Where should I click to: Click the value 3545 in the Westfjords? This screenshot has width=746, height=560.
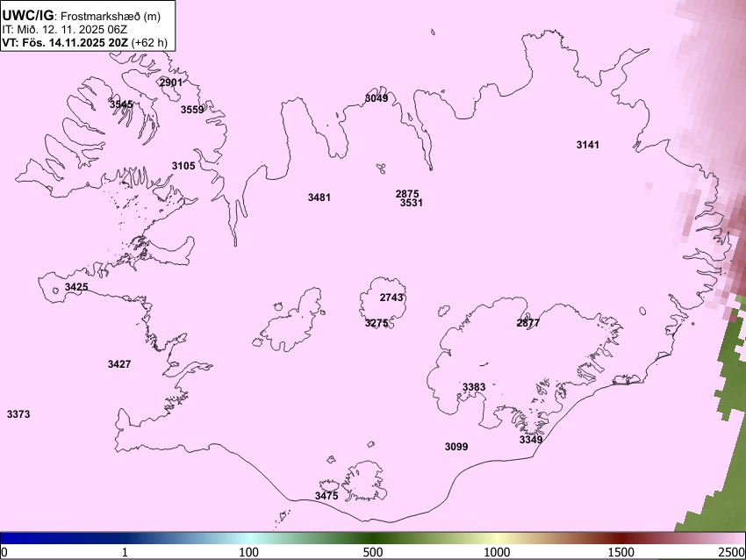click(121, 104)
